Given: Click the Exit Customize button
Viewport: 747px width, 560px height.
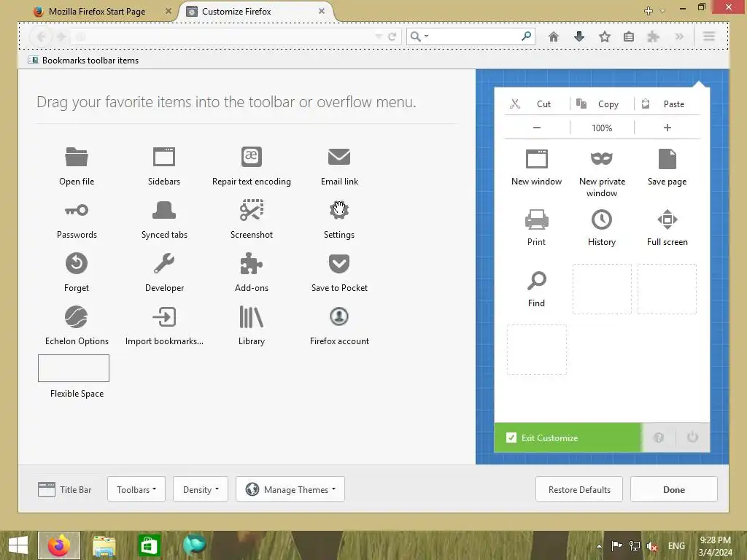Looking at the screenshot, I should pos(568,437).
